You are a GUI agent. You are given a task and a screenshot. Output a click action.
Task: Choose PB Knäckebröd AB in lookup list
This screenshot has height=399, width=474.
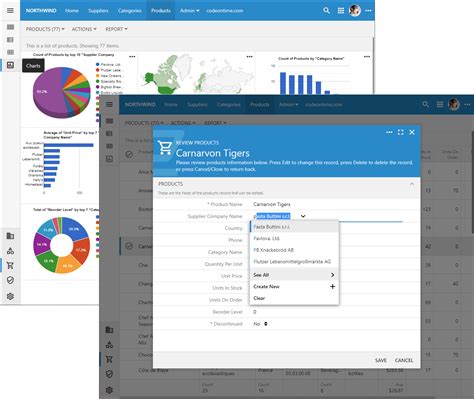pos(294,250)
